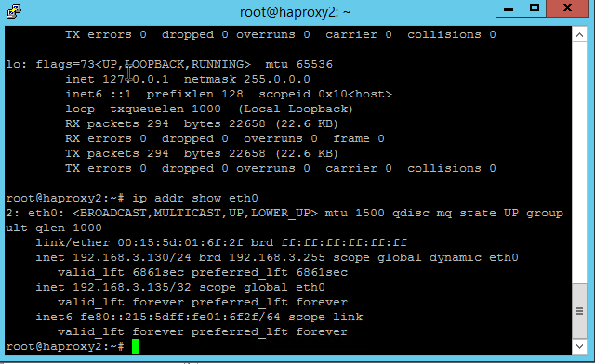
Task: Minimize the root@haproxy2 terminal window
Action: (509, 8)
